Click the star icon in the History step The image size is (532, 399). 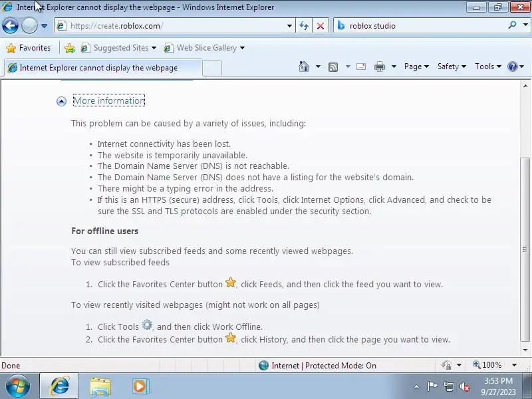[230, 338]
